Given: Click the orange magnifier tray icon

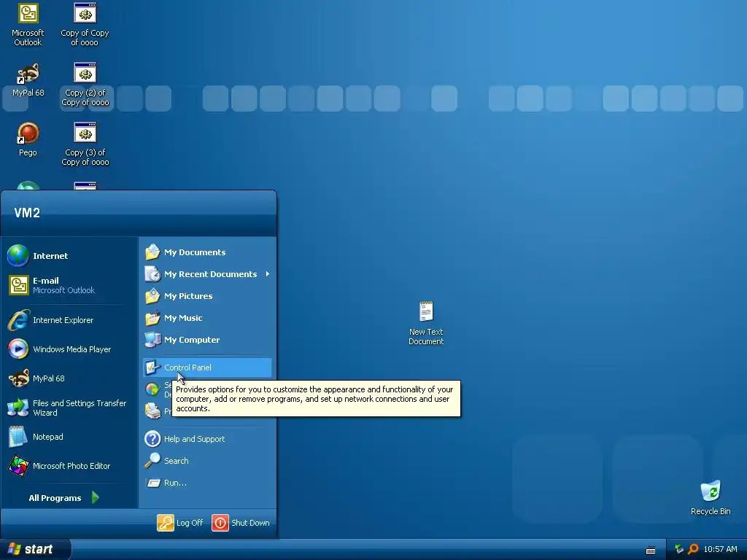Looking at the screenshot, I should click(693, 548).
